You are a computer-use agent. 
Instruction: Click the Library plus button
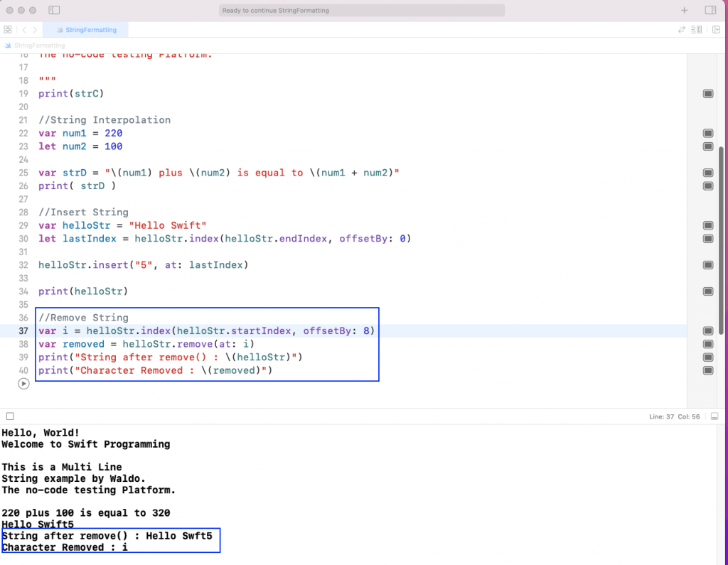pyautogui.click(x=685, y=11)
